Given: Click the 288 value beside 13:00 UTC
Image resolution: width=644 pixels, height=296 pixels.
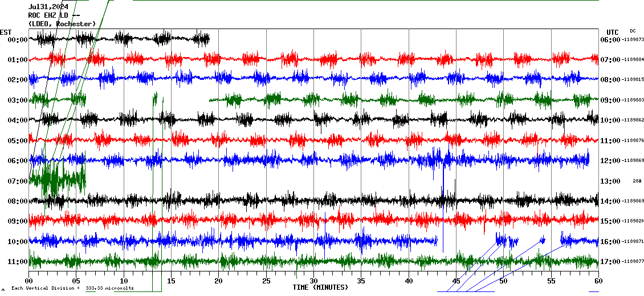Looking at the screenshot, I should pos(637,181).
